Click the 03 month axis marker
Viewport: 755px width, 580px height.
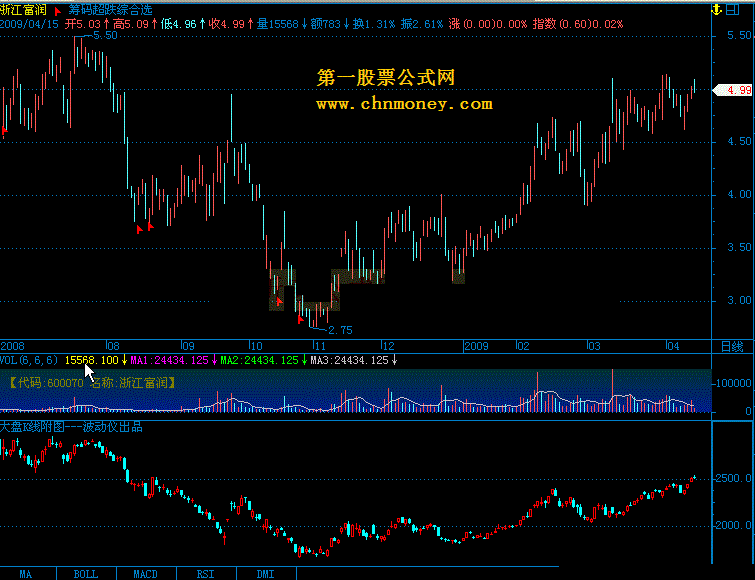click(x=594, y=346)
